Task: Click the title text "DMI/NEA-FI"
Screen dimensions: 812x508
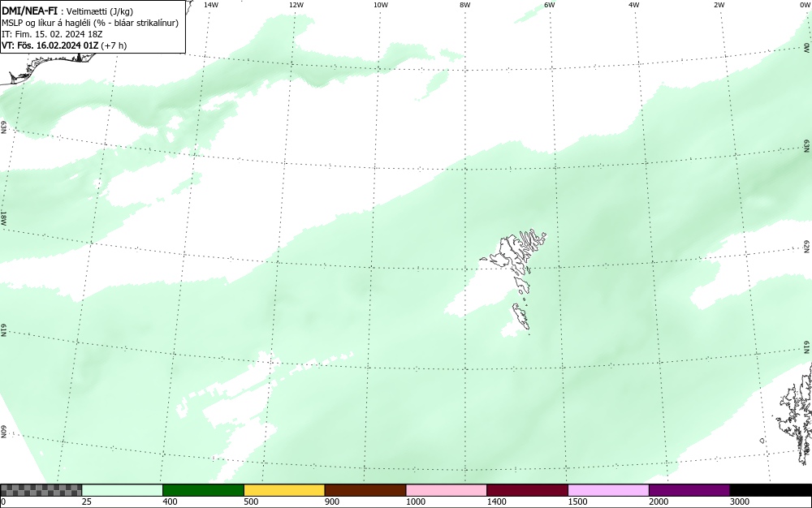Action: [x=29, y=11]
